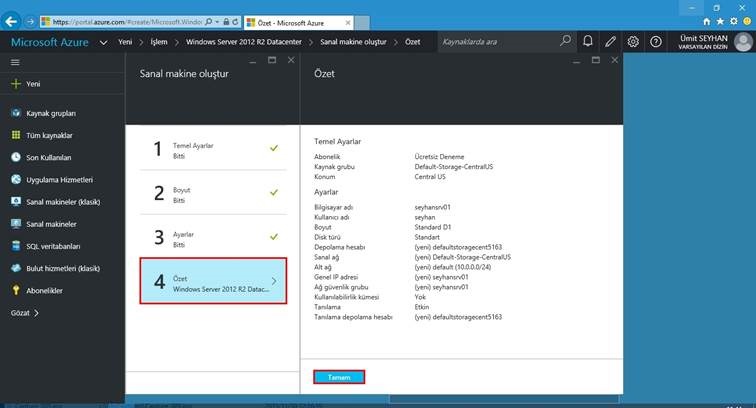
Task: Click the Microsoft Azure logo text
Action: click(50, 42)
